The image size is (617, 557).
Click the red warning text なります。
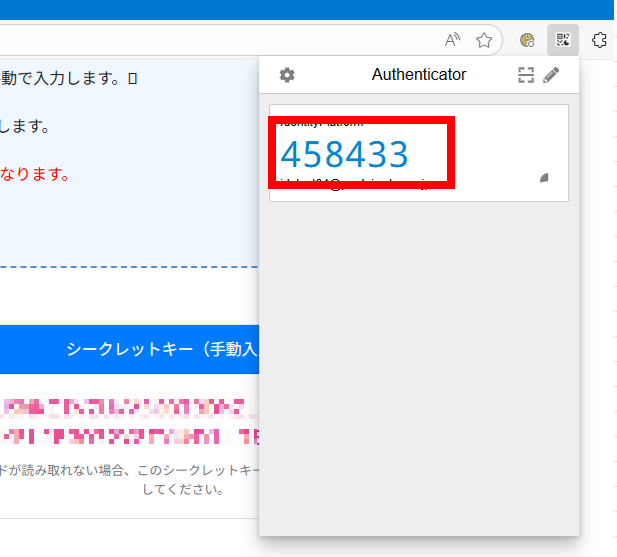click(x=35, y=174)
